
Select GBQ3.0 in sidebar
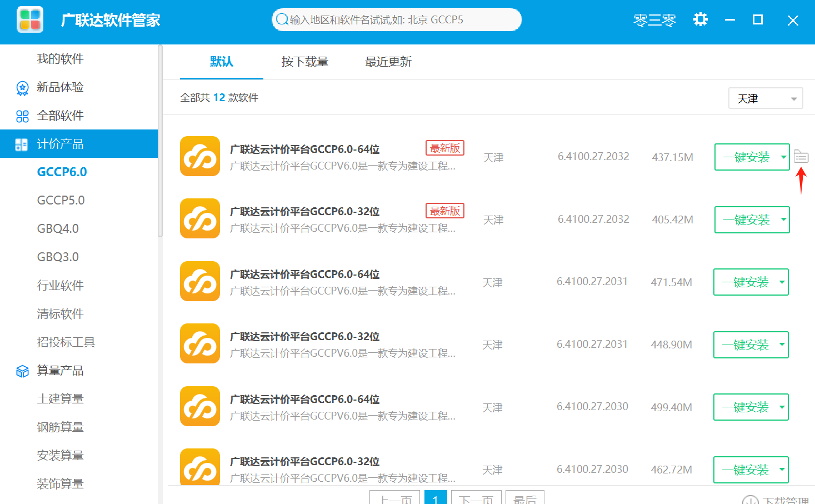(58, 257)
